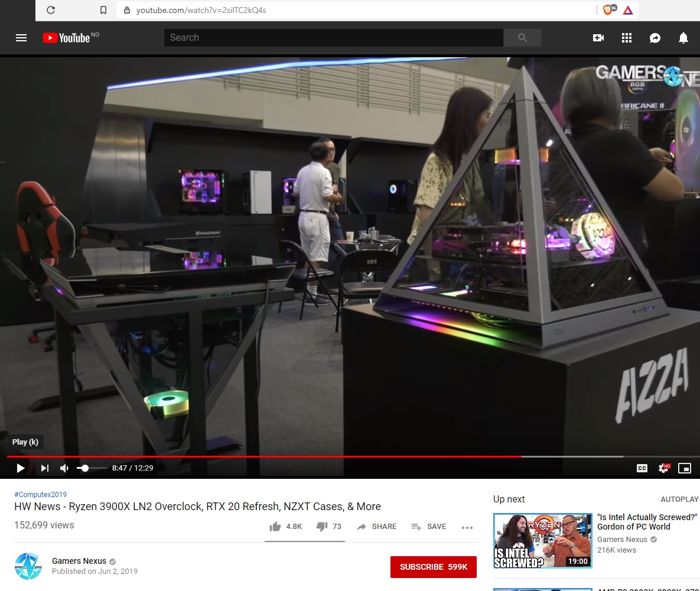The height and width of the screenshot is (591, 700).
Task: Click the AUTOPLAY label
Action: [679, 499]
